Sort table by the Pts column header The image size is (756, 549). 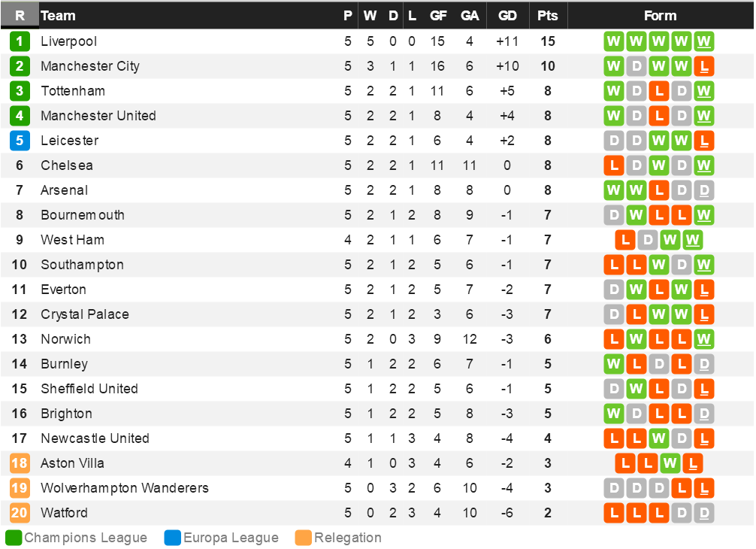[548, 16]
